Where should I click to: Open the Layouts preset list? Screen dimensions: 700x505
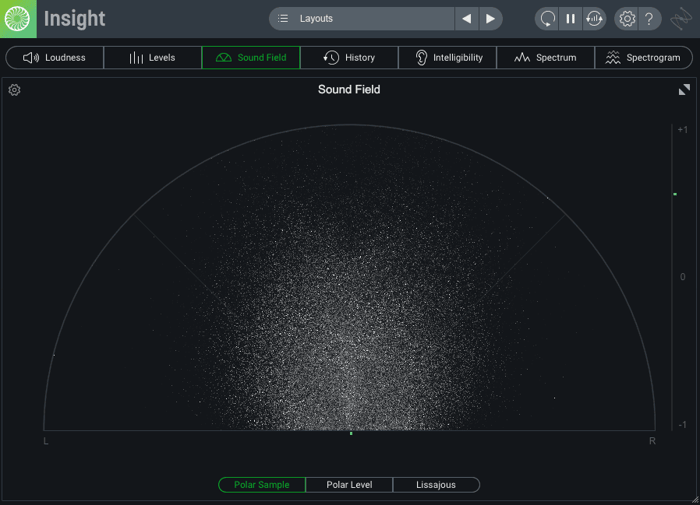362,19
